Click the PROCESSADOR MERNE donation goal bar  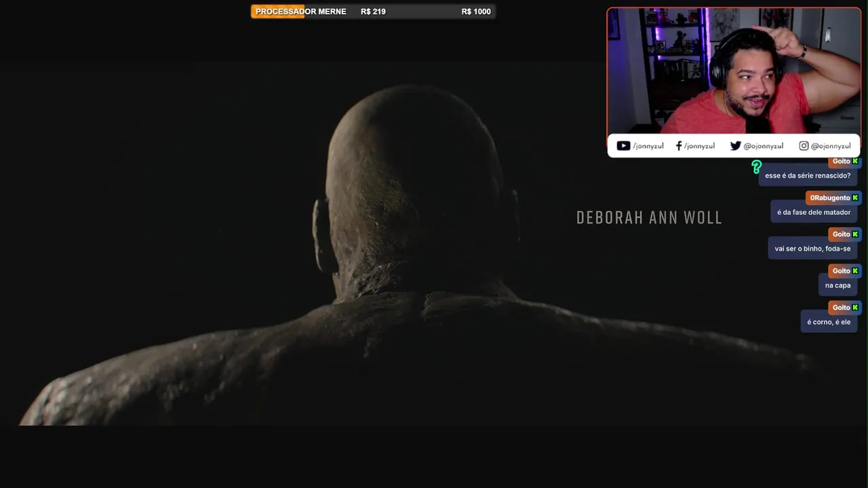[x=373, y=12]
